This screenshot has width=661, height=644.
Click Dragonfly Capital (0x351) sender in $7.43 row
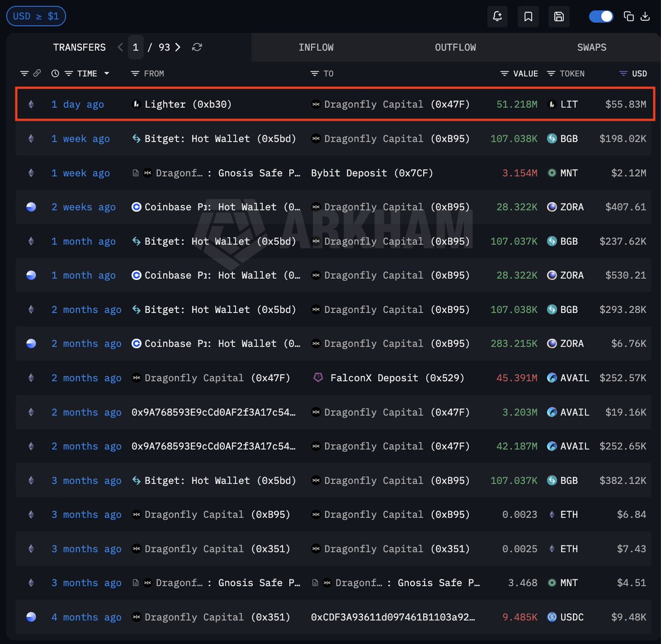(x=217, y=549)
